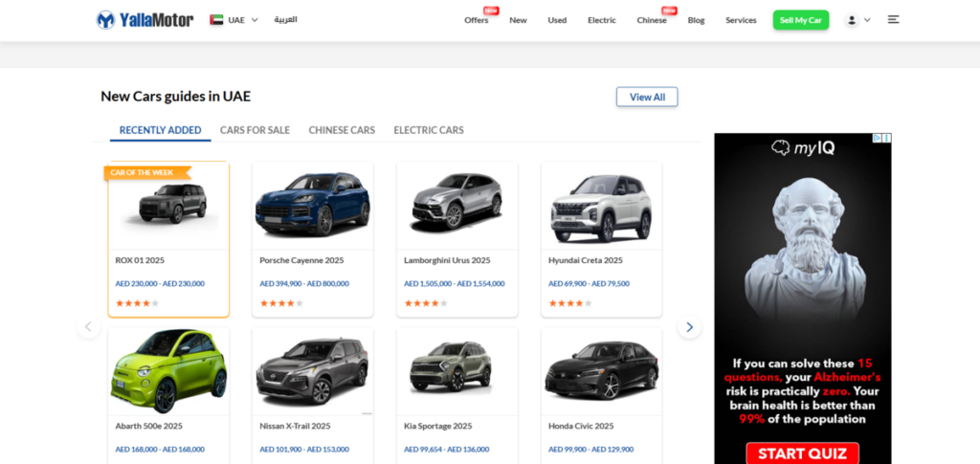The image size is (980, 464).
Task: Click price AED 394,900 - AED 800,000
Action: pyautogui.click(x=304, y=283)
